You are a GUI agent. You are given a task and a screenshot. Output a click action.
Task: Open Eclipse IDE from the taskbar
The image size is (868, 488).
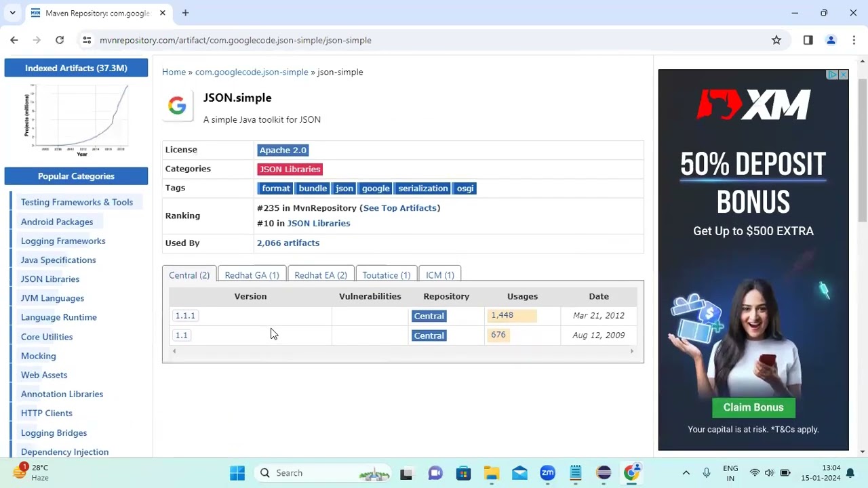click(604, 473)
